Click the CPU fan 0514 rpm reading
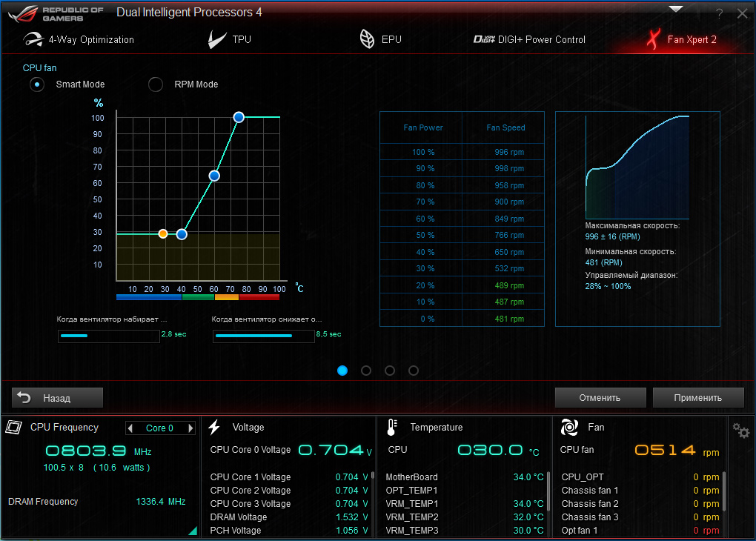Viewport: 756px width, 541px height. point(677,451)
